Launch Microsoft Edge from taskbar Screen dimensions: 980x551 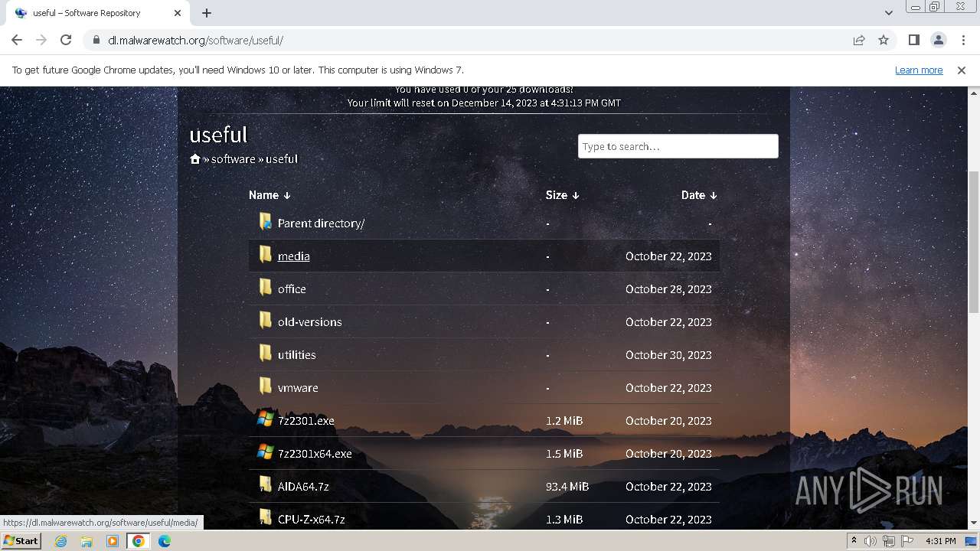164,541
